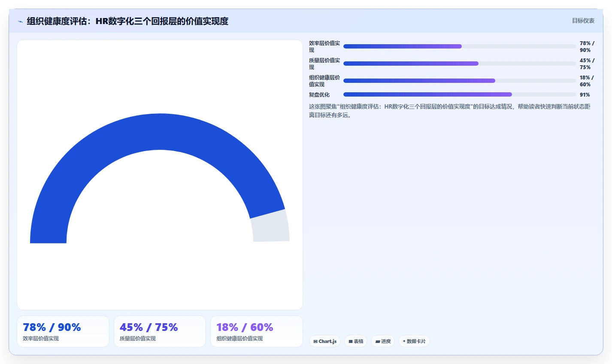The width and height of the screenshot is (612, 364).
Task: Click the 复盘优化 progress bar
Action: 460,94
